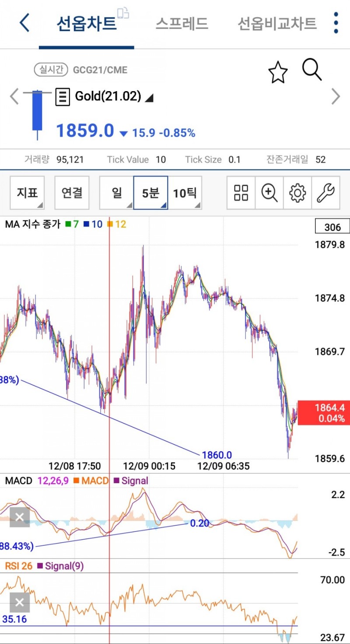Open the chart grid layout icon
This screenshot has width=350, height=644.
coord(241,192)
